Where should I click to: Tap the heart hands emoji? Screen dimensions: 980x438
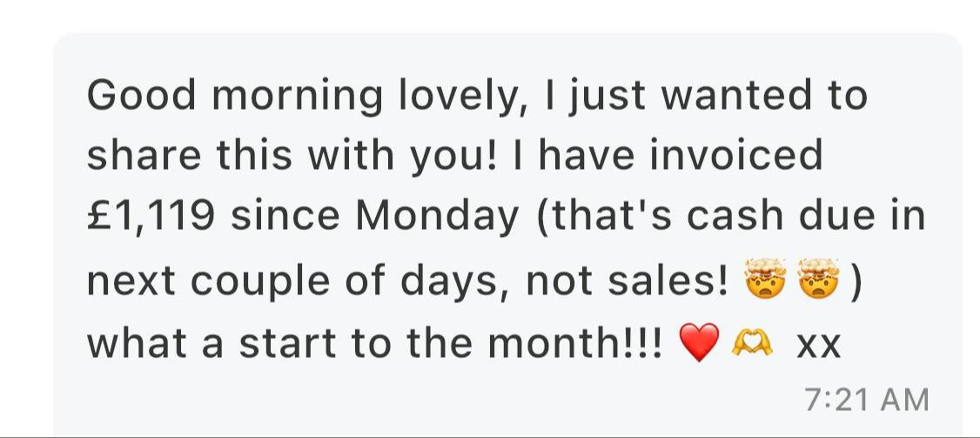tap(752, 343)
